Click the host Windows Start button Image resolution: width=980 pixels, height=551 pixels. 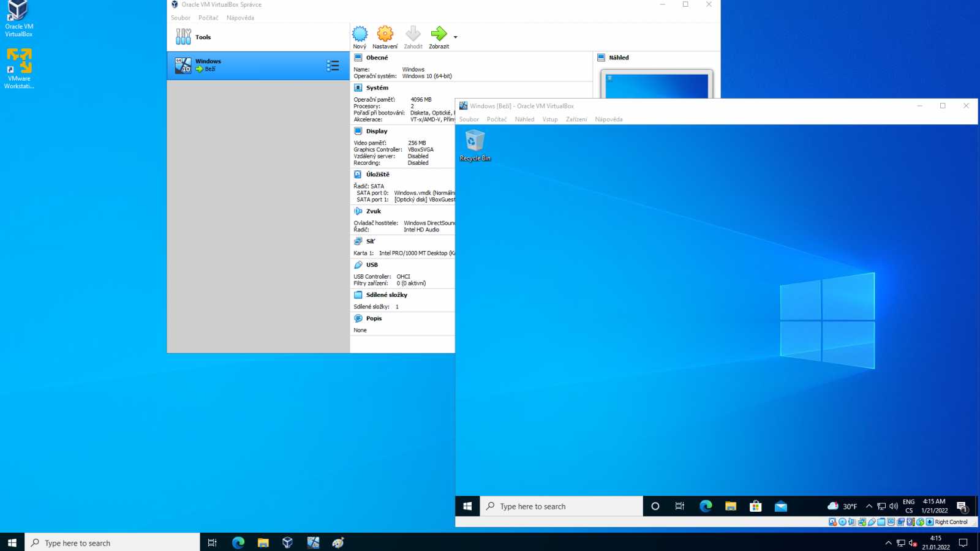12,542
